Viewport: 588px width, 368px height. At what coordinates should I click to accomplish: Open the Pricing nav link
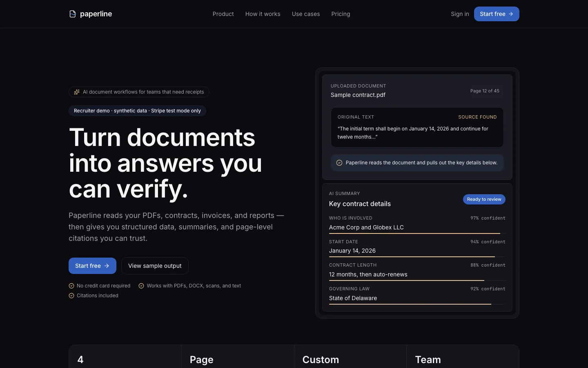[341, 14]
